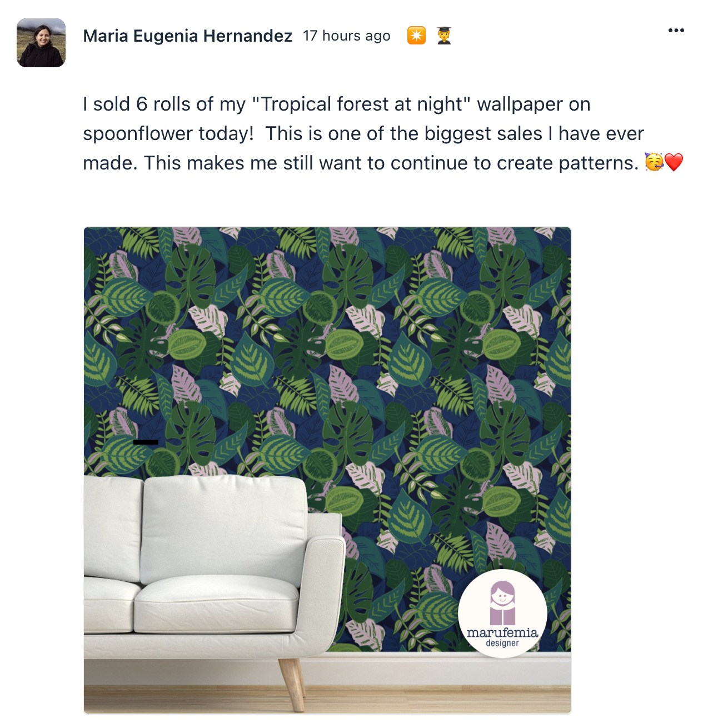Open Maria Eugenia Hernandez profile name link
The height and width of the screenshot is (728, 708).
coord(187,36)
